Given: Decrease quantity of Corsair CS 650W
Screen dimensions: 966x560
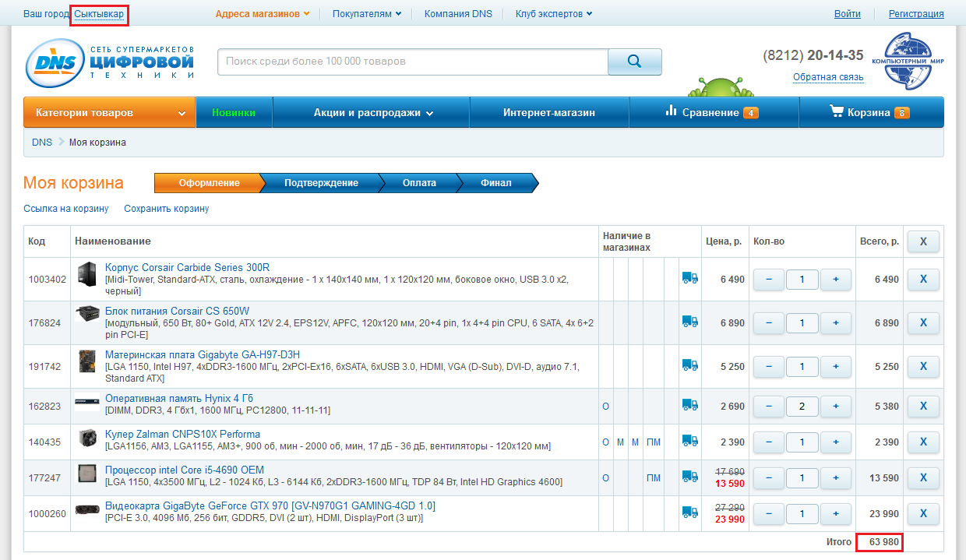Looking at the screenshot, I should (x=769, y=322).
